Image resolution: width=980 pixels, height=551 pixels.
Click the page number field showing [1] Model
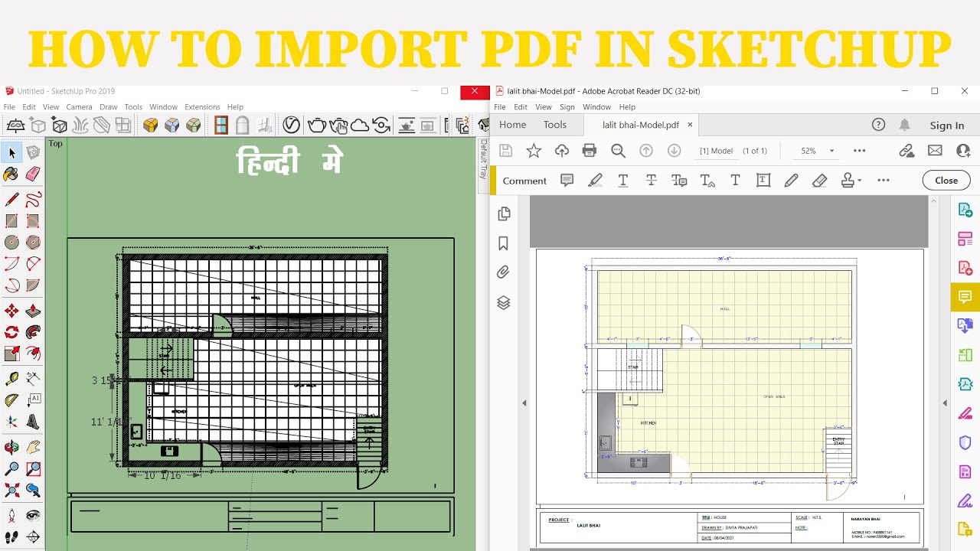716,151
